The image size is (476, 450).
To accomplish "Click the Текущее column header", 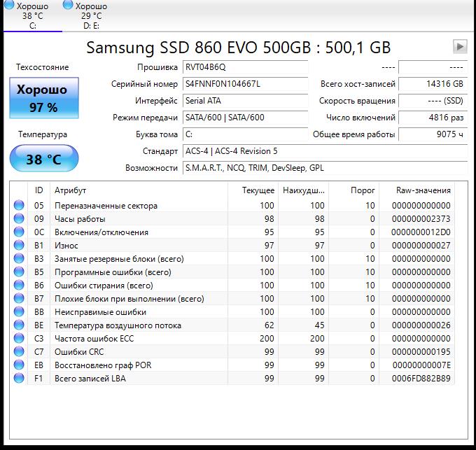I will point(253,190).
